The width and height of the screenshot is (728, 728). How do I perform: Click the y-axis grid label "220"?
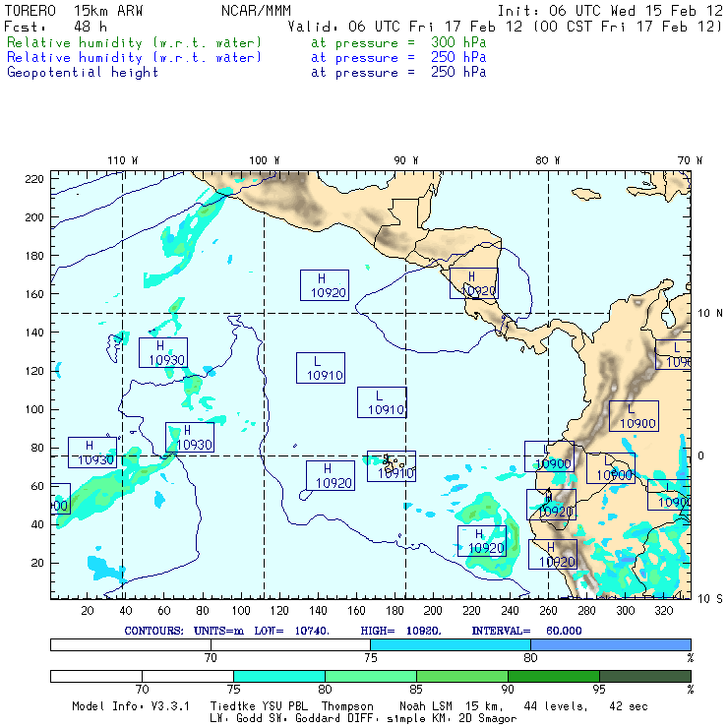34,179
